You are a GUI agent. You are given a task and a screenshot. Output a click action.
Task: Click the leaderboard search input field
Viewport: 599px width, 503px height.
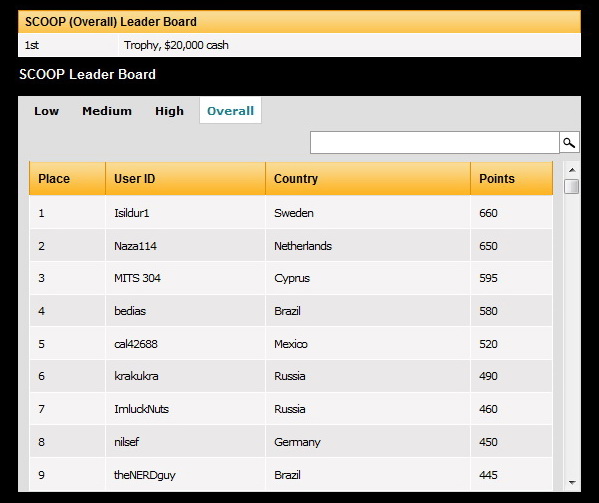pos(435,142)
